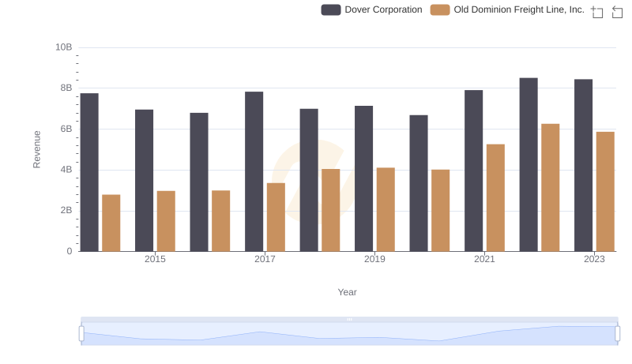Click the Dover Corporation bar for 2020
The height and width of the screenshot is (364, 632).
[x=419, y=183]
